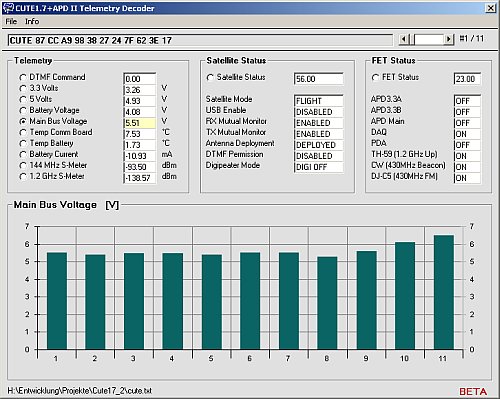Open the File menu
This screenshot has height=399, width=500.
tap(11, 21)
